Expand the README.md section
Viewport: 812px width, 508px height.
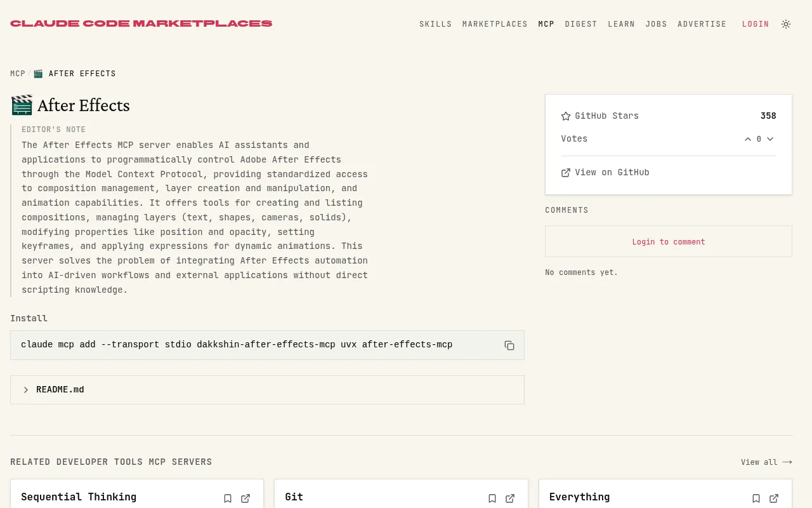[x=267, y=390]
